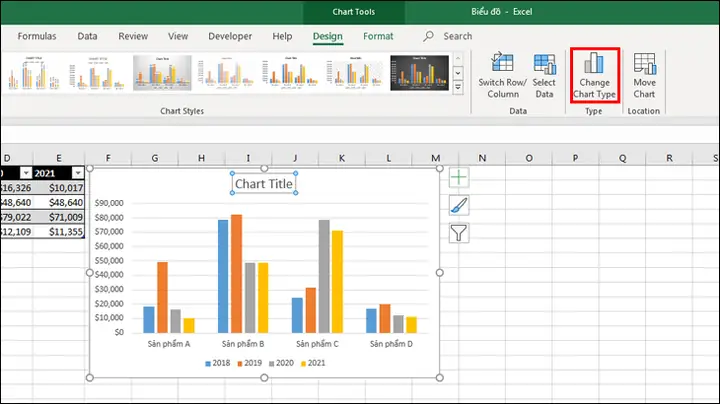720x404 pixels.
Task: Click the gray bar of Sản phẩm C
Action: click(x=324, y=276)
